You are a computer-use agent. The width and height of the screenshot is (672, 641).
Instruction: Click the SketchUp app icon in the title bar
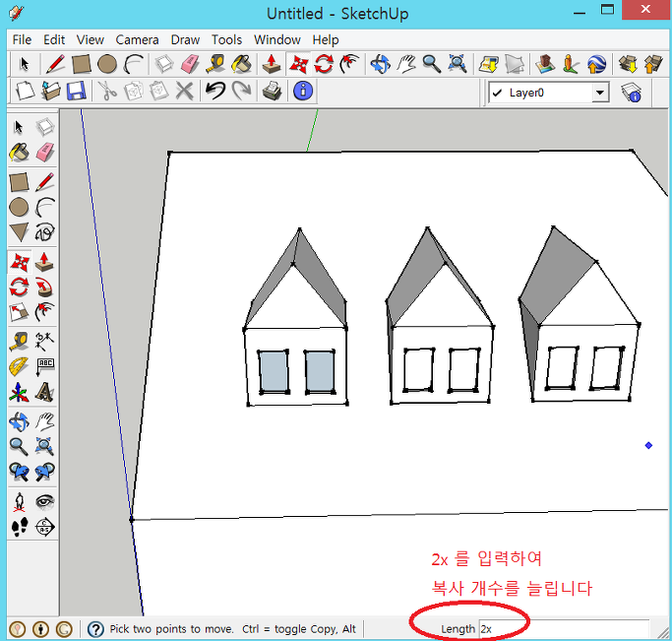click(17, 13)
